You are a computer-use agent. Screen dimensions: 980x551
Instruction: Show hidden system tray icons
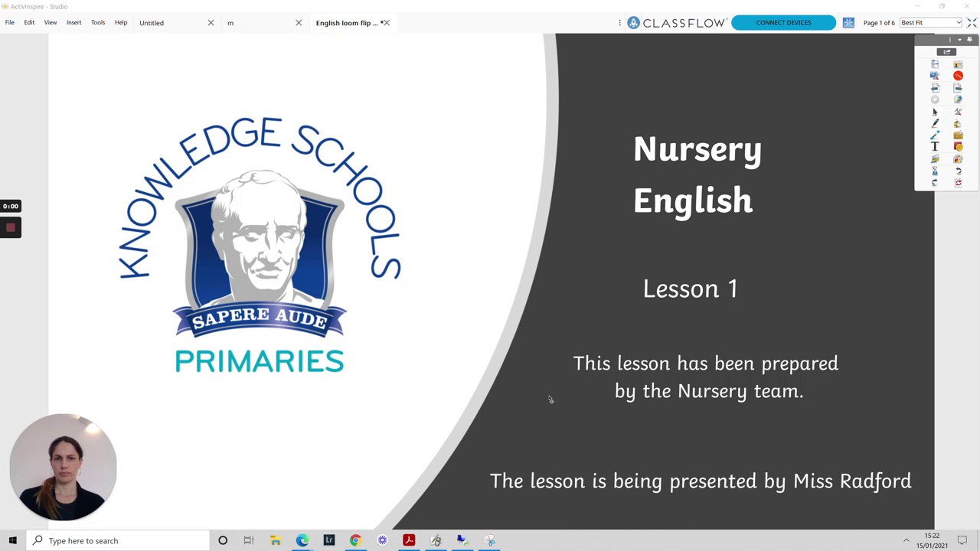point(906,540)
